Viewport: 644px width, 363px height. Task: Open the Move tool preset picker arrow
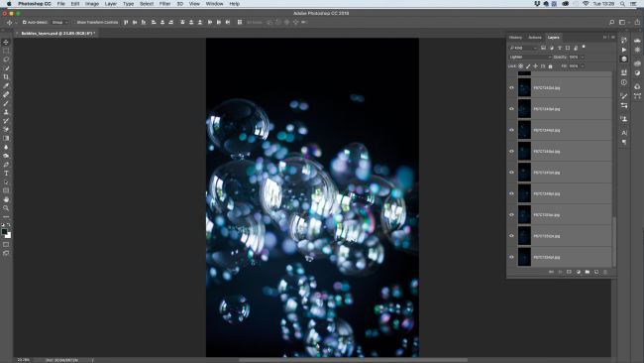point(16,22)
